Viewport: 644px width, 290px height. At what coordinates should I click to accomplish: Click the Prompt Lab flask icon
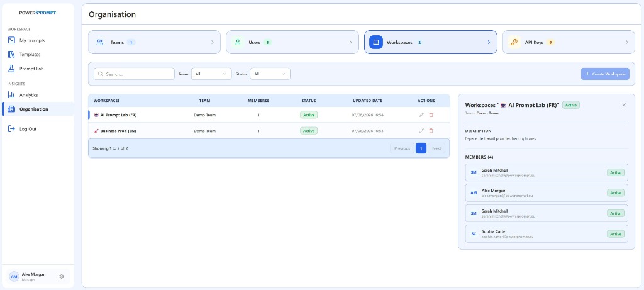(x=11, y=69)
